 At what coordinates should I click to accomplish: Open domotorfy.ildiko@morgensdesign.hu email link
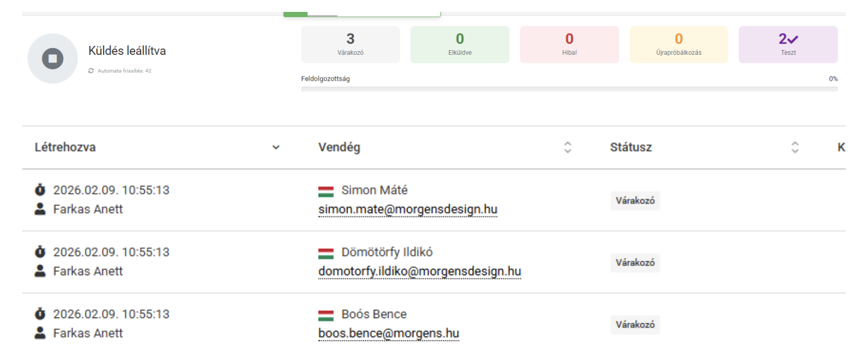pos(420,271)
